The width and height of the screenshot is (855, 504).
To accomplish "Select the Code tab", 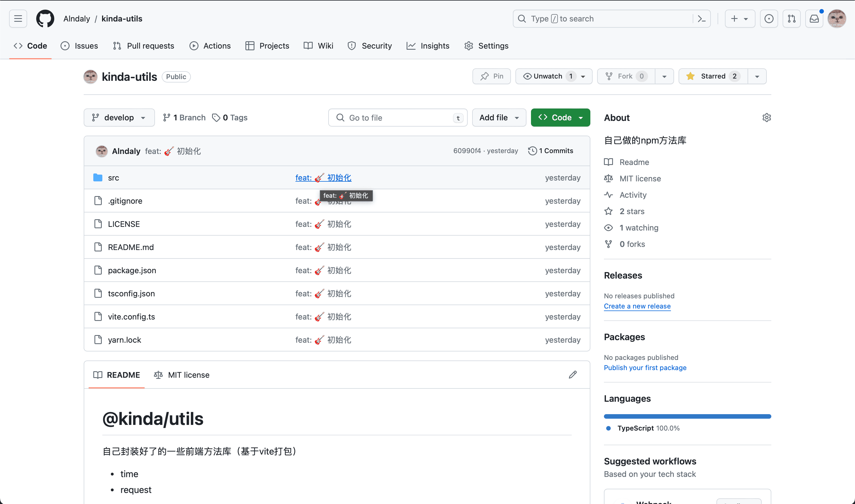I will pos(30,45).
